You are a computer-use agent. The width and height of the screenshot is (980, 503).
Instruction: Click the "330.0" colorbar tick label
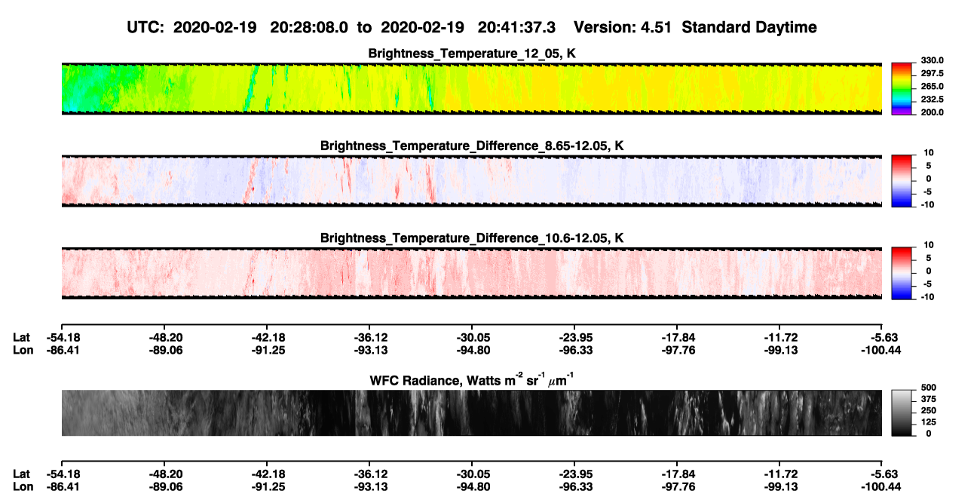930,60
